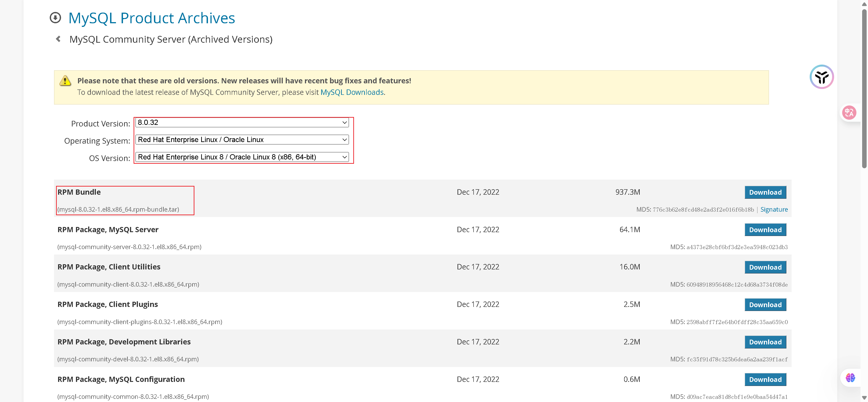Image resolution: width=868 pixels, height=402 pixels.
Task: Click the page vertical scrollbar thumb
Action: tap(864, 88)
